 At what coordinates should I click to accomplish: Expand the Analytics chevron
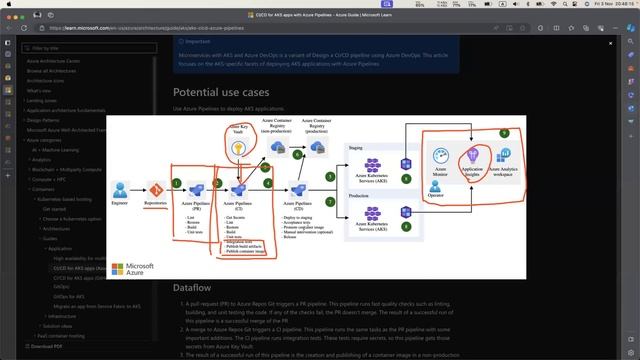[x=30, y=160]
